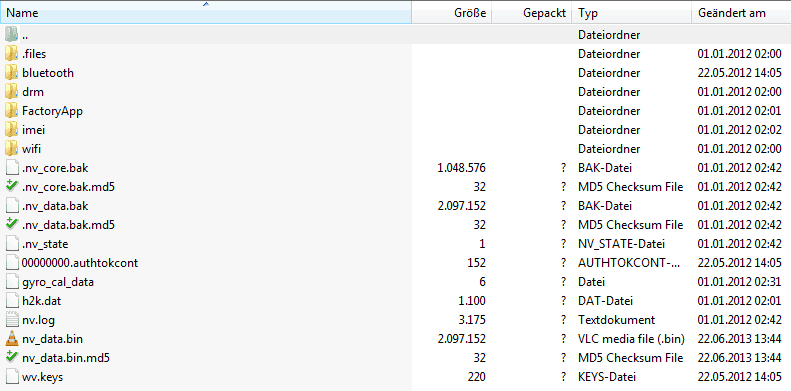
Task: Click the gyro_cal_data file icon
Action: pos(11,282)
